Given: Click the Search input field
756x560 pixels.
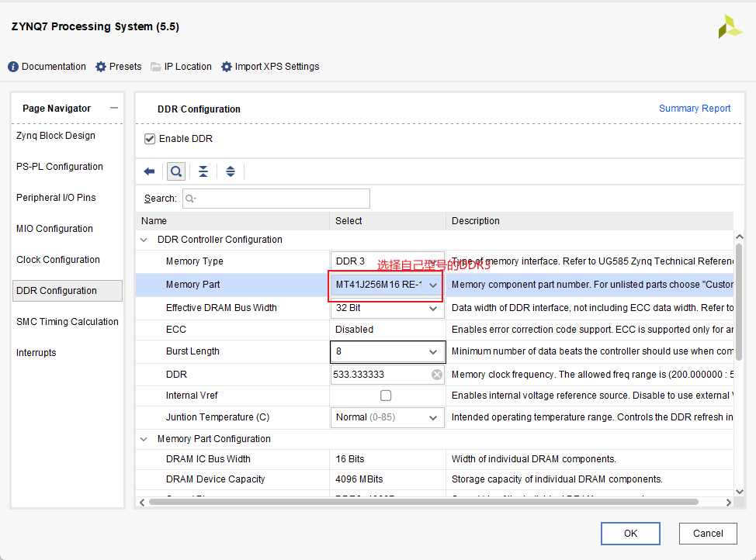Looking at the screenshot, I should (276, 199).
